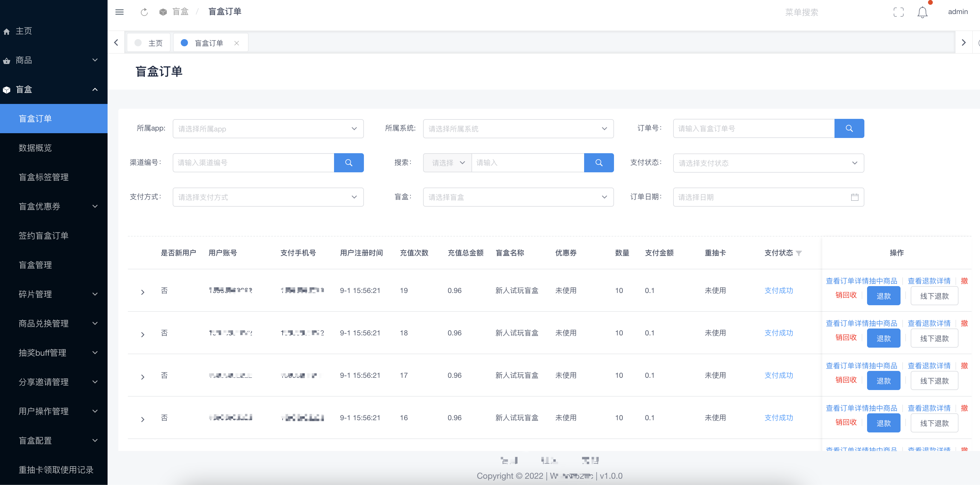Click 线下退款 in row with 18

pos(934,339)
